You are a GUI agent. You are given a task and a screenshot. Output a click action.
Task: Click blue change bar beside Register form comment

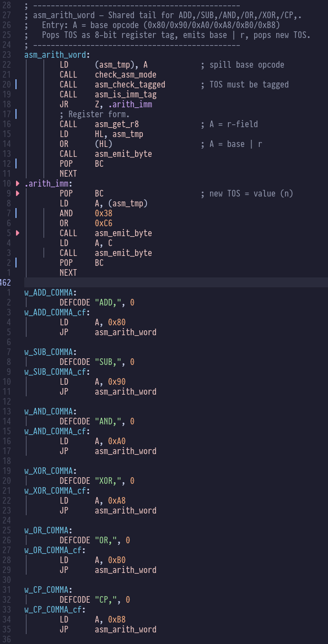click(15, 114)
